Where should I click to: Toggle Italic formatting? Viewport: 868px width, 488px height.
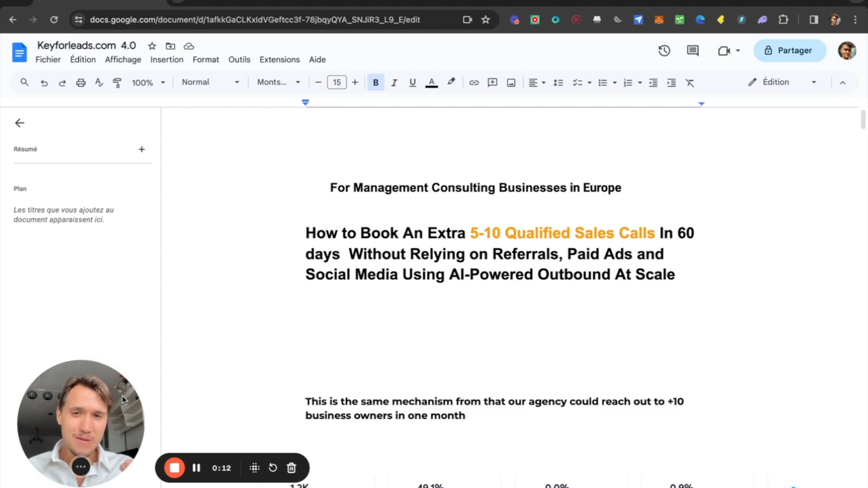(x=394, y=83)
